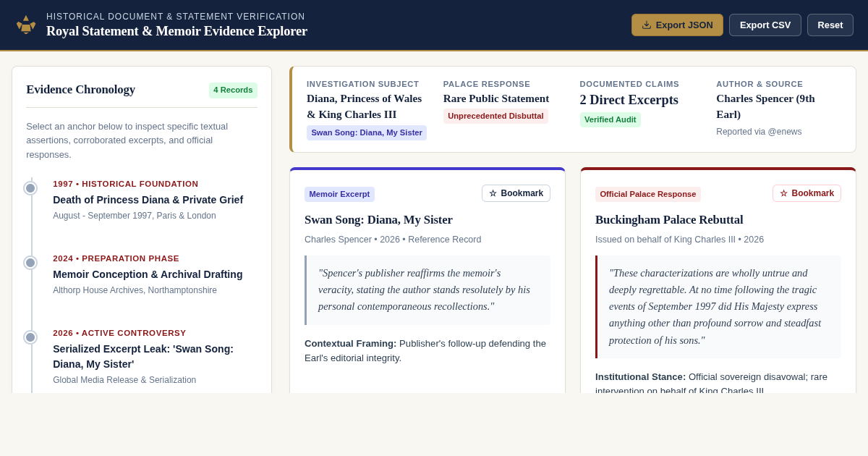This screenshot has height=456, width=868.
Task: Click Issued on behalf of King Charles III line
Action: pyautogui.click(x=679, y=240)
